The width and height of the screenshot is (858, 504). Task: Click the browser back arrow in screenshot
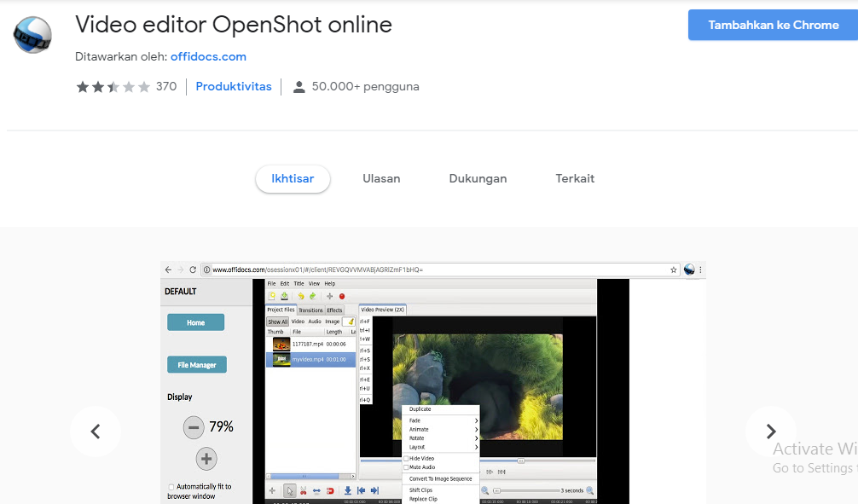point(168,269)
